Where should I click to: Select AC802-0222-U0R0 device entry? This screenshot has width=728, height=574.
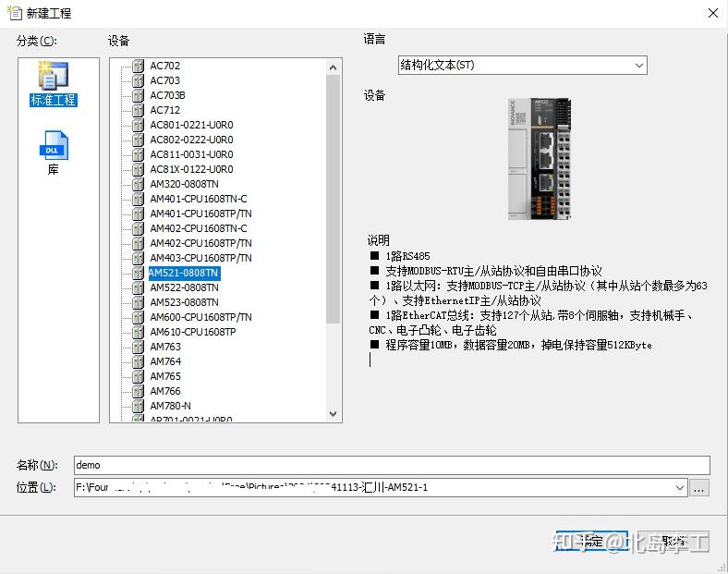point(191,140)
